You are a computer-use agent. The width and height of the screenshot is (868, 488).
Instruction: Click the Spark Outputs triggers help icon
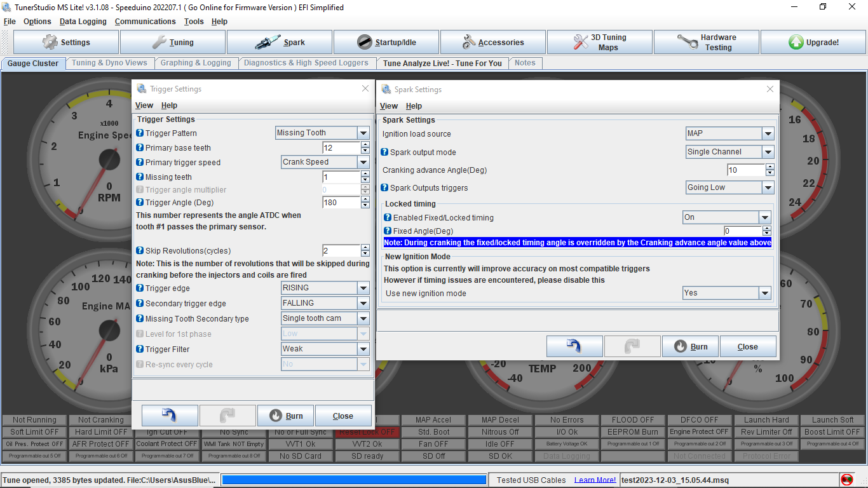384,188
